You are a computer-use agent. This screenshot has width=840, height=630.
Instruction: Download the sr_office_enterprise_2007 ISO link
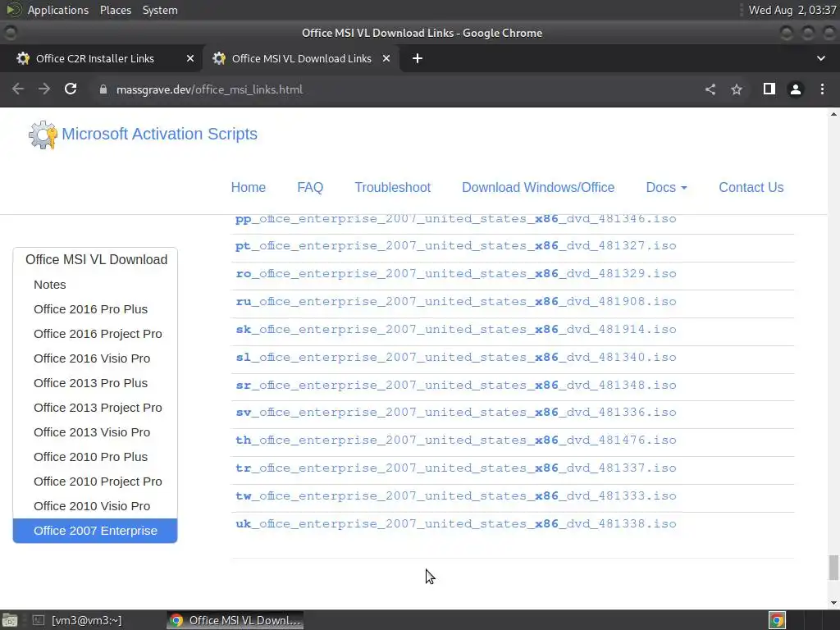456,386
